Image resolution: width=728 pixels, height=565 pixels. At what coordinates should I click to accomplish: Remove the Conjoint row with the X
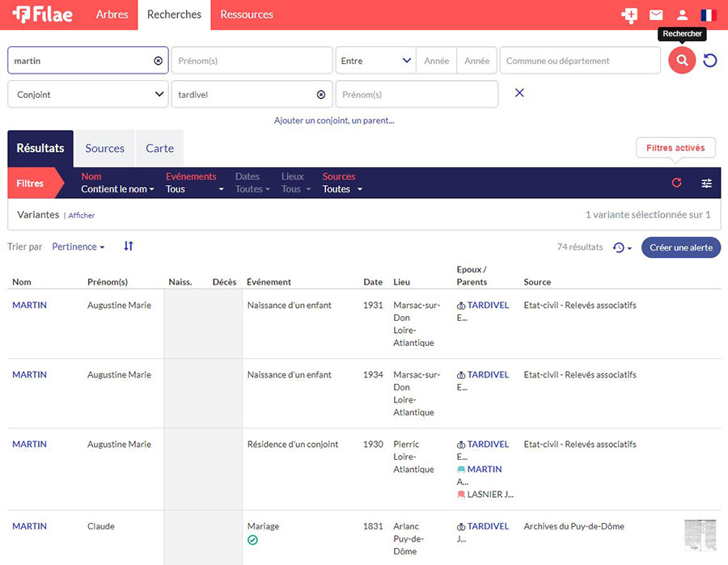519,94
